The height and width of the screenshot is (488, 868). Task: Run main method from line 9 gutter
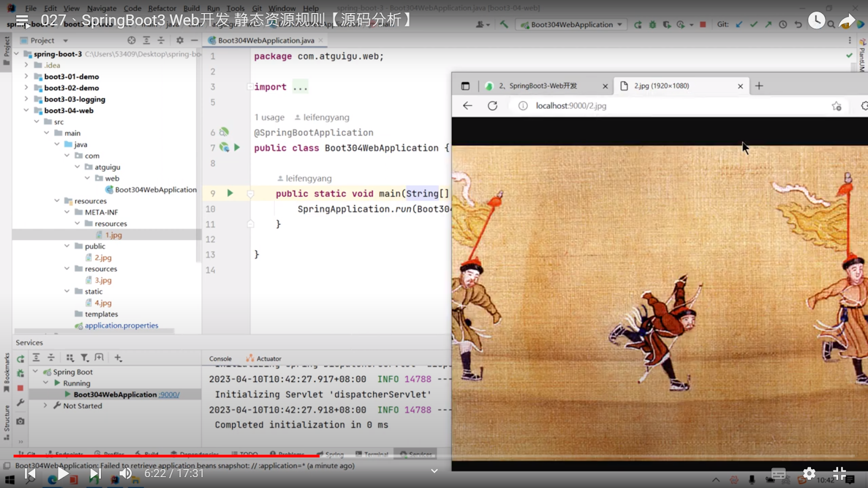click(x=230, y=193)
